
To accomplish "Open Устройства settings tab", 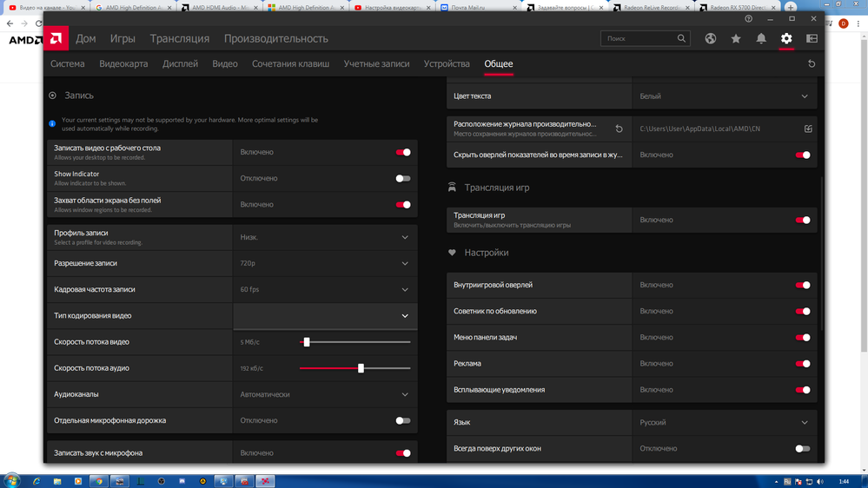I will coord(447,63).
